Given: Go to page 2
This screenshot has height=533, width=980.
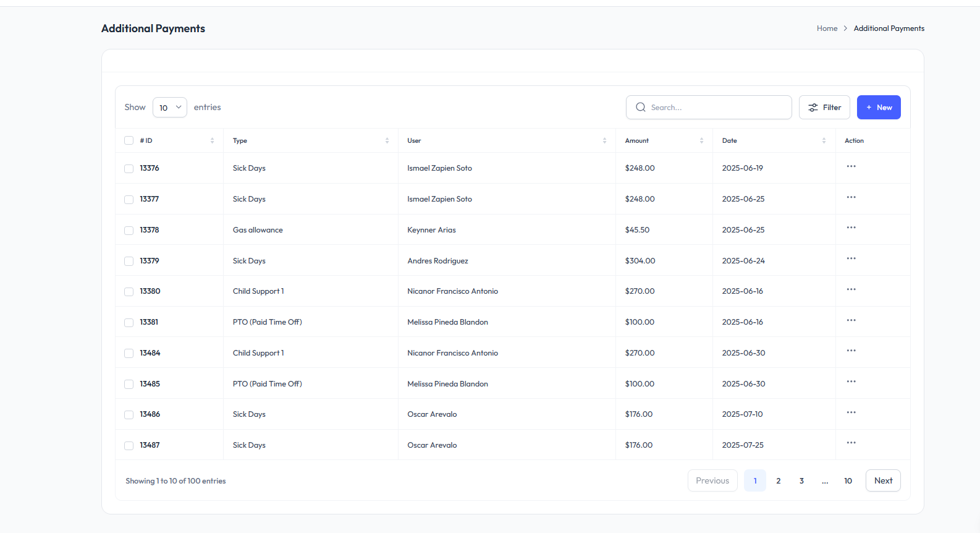Looking at the screenshot, I should coord(778,481).
